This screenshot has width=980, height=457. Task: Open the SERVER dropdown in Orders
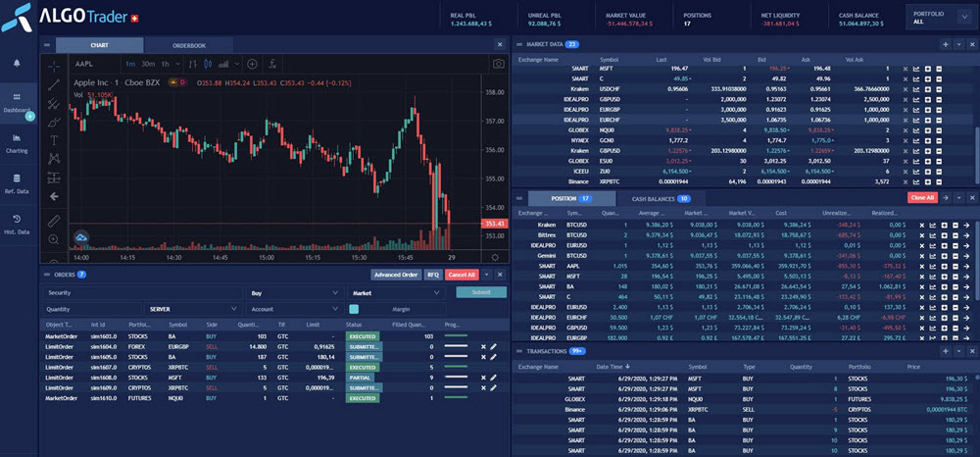[193, 309]
